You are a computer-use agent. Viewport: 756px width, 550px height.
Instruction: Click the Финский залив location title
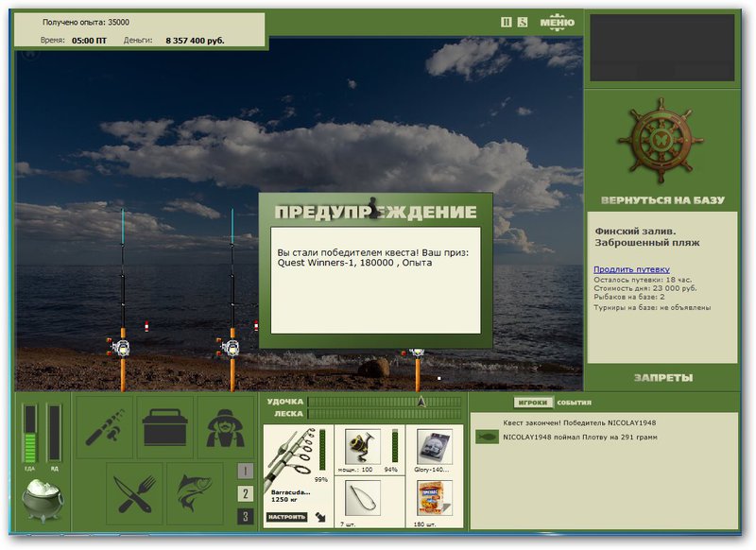pos(647,236)
